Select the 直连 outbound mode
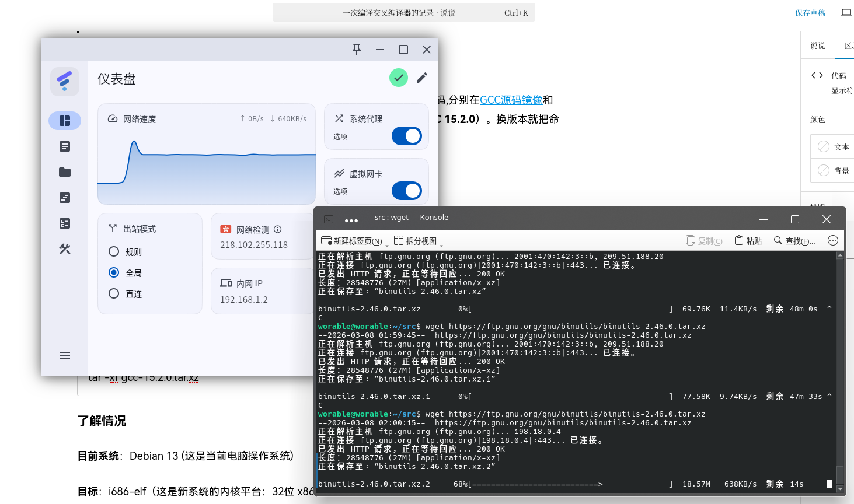This screenshot has height=504, width=854. click(x=114, y=294)
